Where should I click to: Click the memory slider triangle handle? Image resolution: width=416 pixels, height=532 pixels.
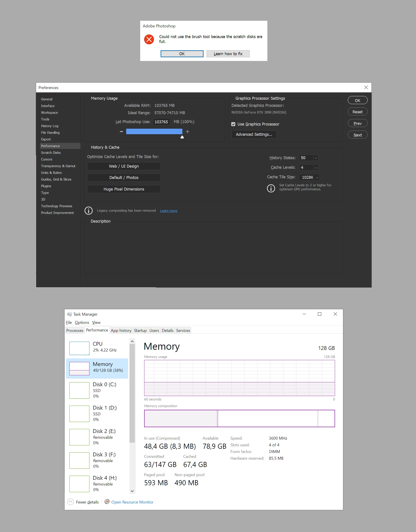(182, 137)
